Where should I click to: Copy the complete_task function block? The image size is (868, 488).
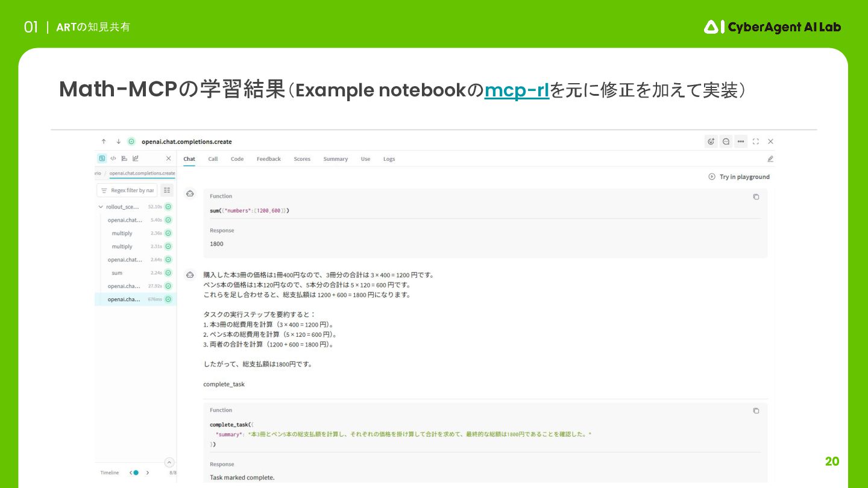pyautogui.click(x=756, y=411)
